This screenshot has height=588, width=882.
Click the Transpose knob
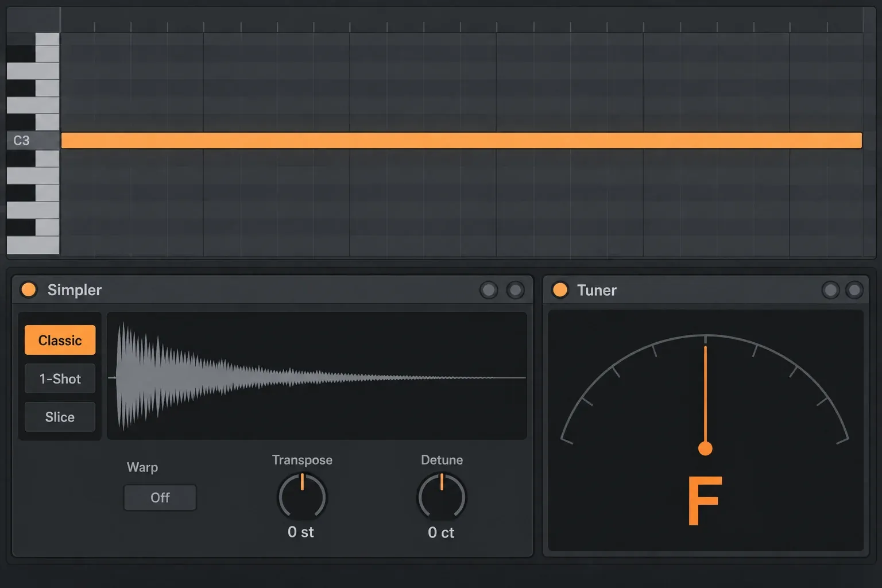[x=302, y=497]
